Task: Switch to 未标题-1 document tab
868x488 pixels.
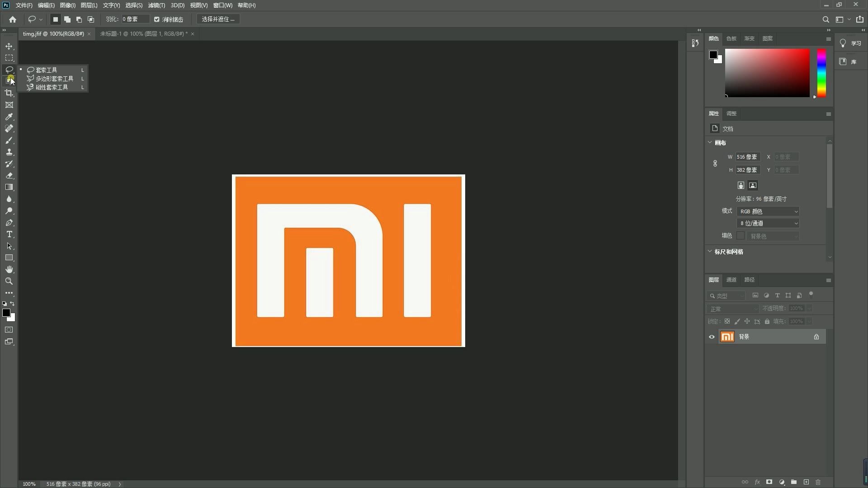Action: pyautogui.click(x=144, y=34)
